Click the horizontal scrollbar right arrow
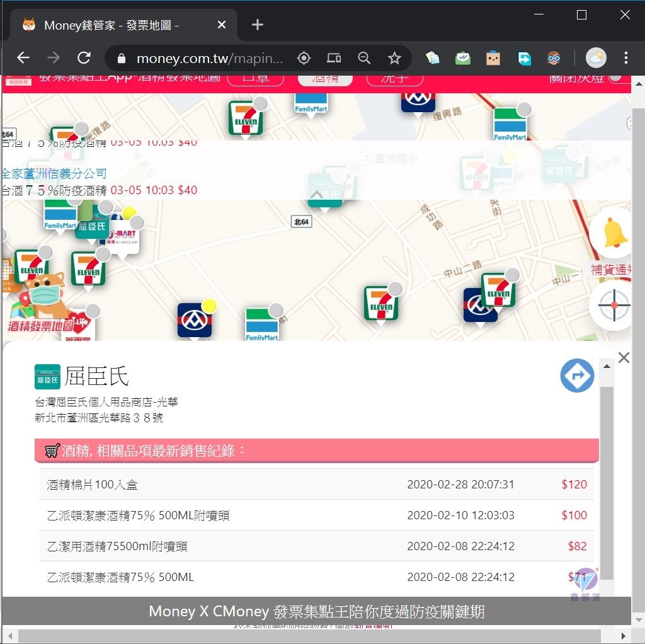This screenshot has width=645, height=644. pos(624,636)
